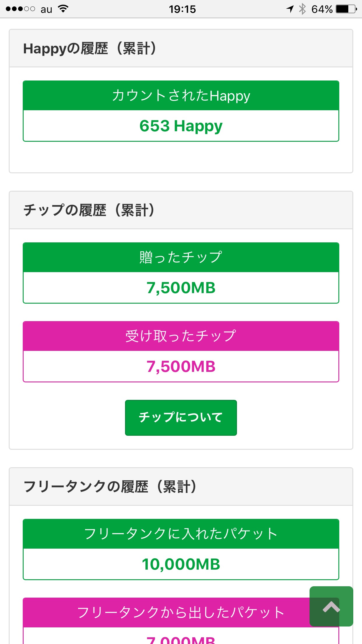This screenshot has width=362, height=644.
Task: Open the チップについて button
Action: [x=181, y=417]
